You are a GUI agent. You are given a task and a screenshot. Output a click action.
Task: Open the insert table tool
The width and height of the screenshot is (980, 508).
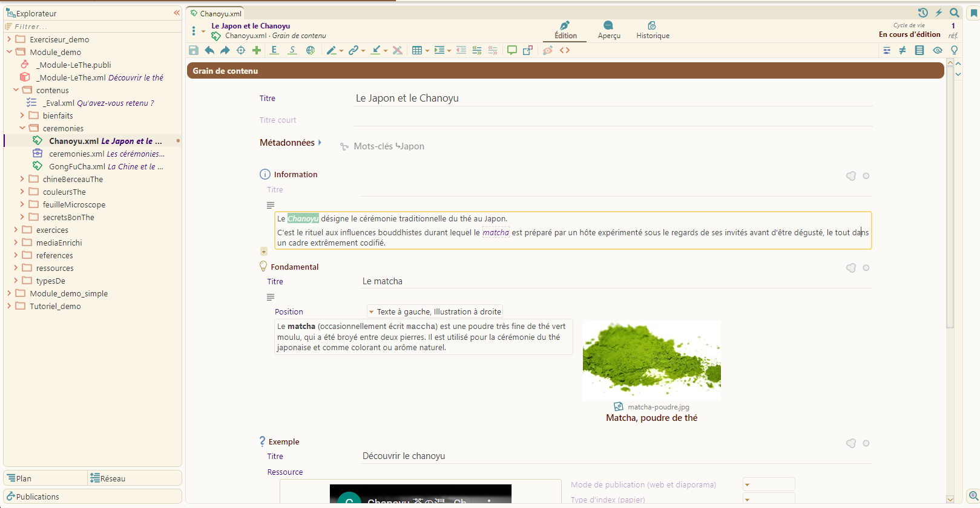coord(417,50)
